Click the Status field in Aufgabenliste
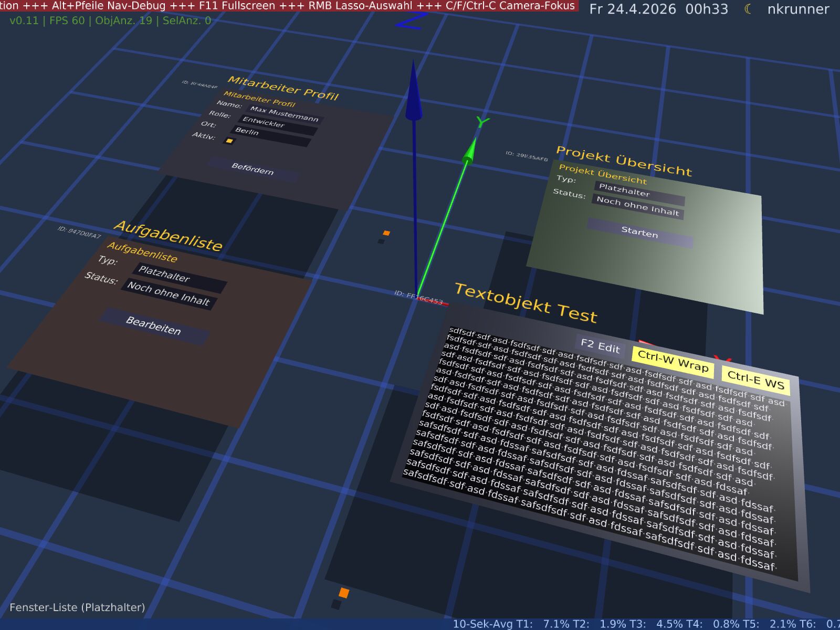The image size is (840, 630). tap(169, 293)
